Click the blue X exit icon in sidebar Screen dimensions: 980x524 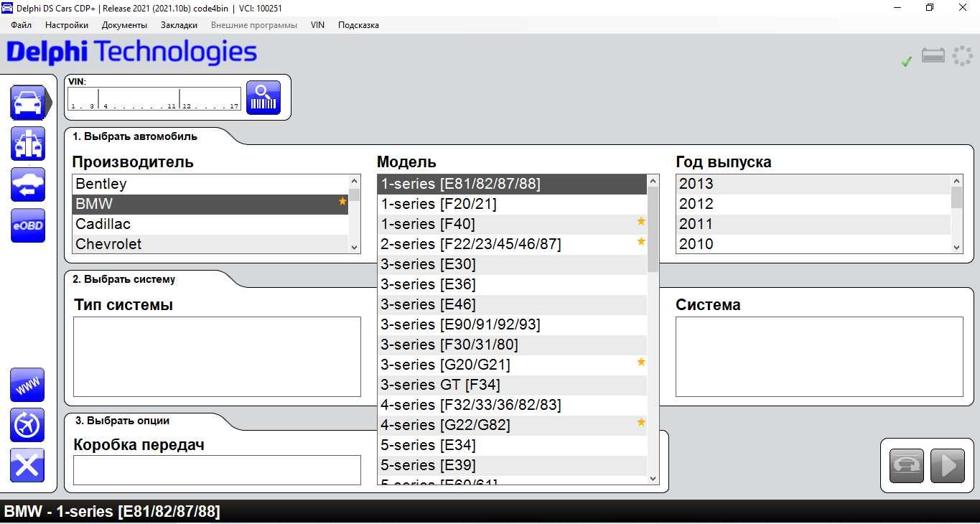(x=27, y=465)
